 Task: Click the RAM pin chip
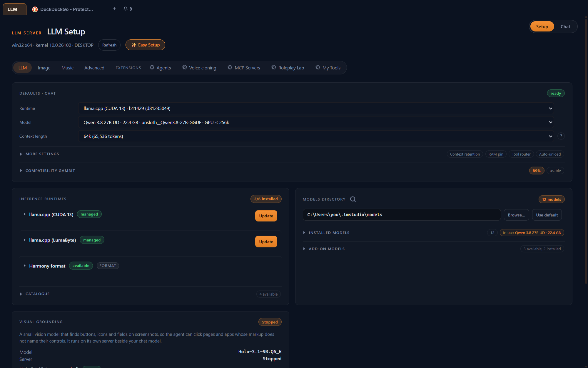pos(496,154)
